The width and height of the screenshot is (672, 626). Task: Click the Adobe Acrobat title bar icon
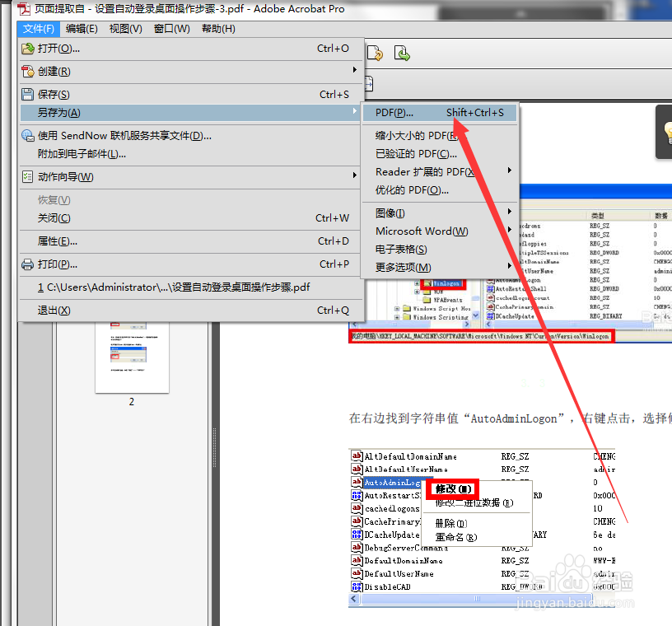tap(24, 8)
